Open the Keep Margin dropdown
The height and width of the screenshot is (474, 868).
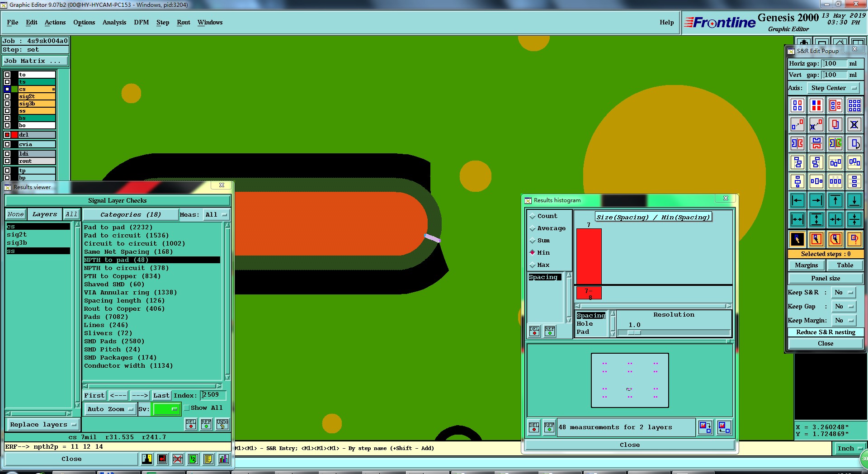[x=844, y=321]
